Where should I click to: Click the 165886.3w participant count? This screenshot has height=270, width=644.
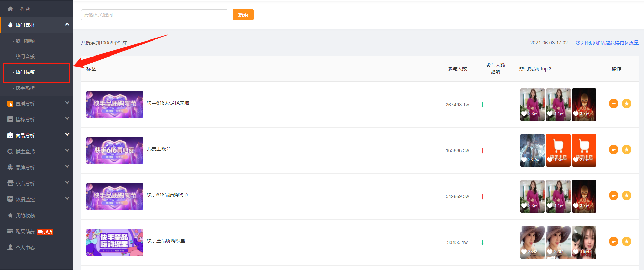[458, 150]
